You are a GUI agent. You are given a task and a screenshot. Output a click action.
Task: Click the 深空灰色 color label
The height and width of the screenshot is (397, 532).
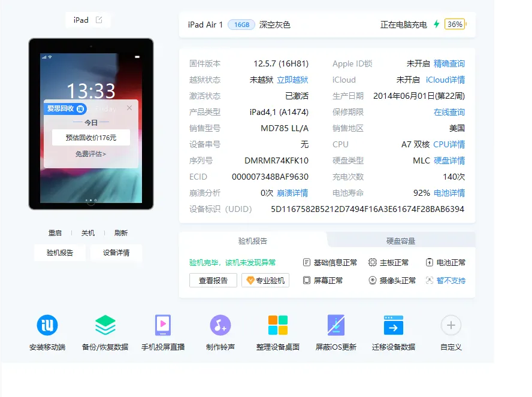point(275,25)
